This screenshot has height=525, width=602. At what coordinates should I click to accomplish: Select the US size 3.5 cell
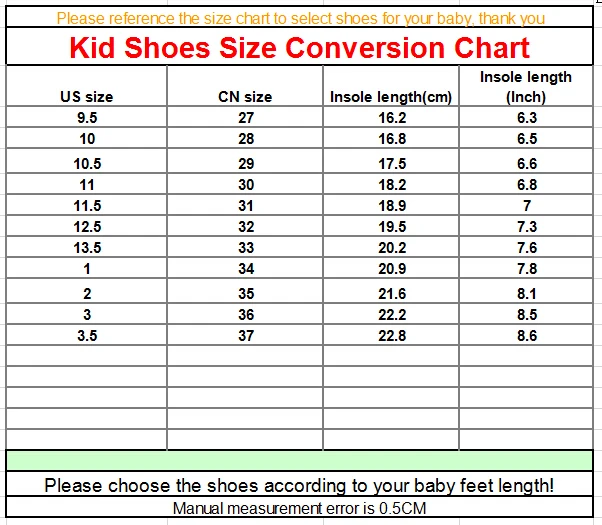pos(87,335)
